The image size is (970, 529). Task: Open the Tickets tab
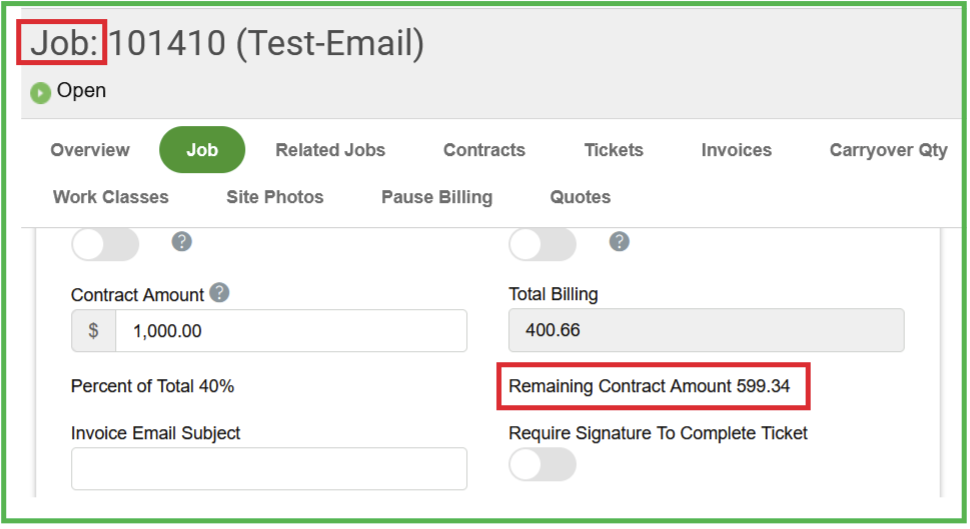click(614, 150)
